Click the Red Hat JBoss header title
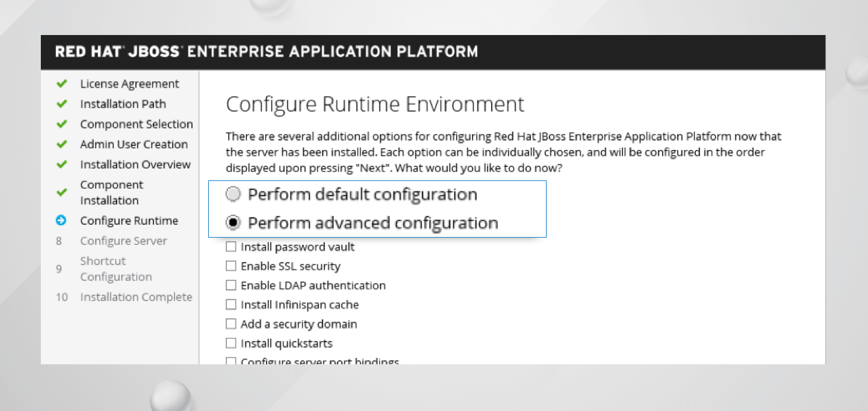868x411 pixels. tap(267, 52)
